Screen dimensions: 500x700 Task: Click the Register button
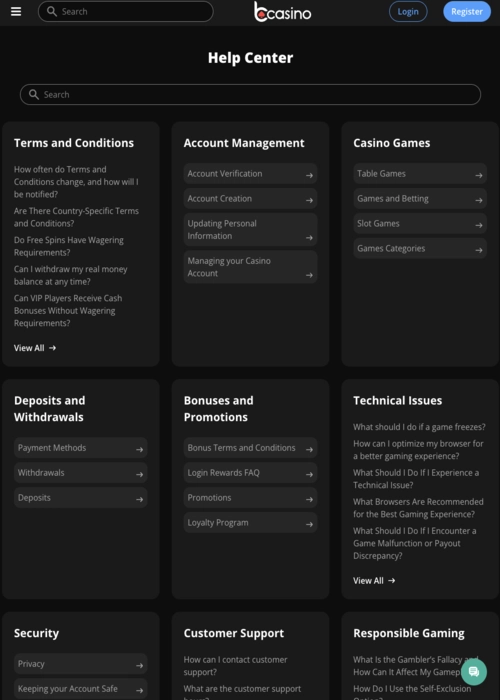click(467, 12)
